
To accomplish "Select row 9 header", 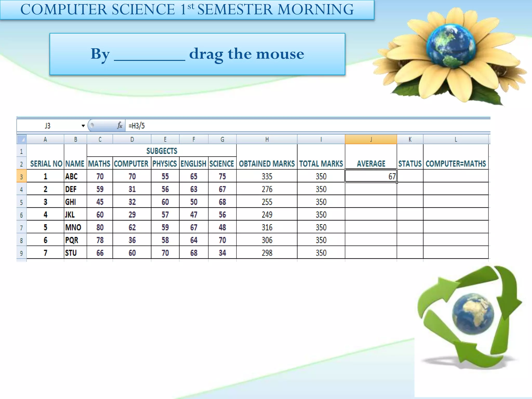I will click(x=22, y=253).
